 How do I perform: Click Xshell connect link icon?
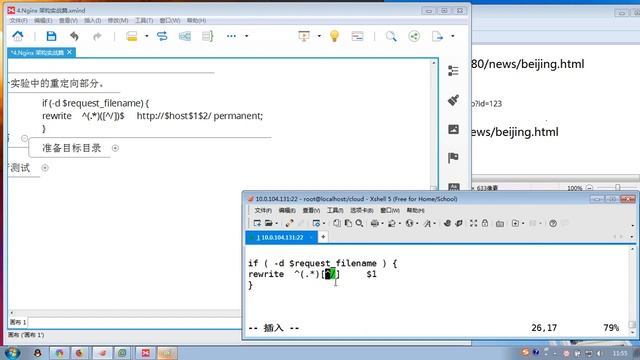pos(289,223)
